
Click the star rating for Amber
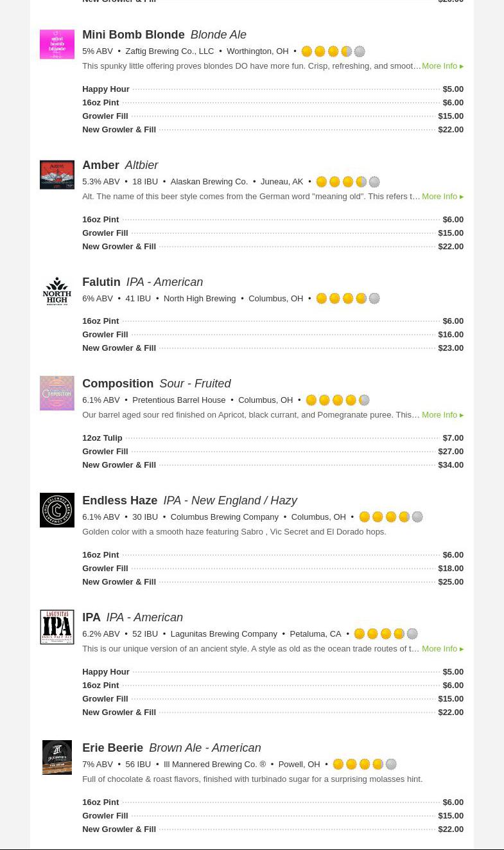tap(348, 182)
